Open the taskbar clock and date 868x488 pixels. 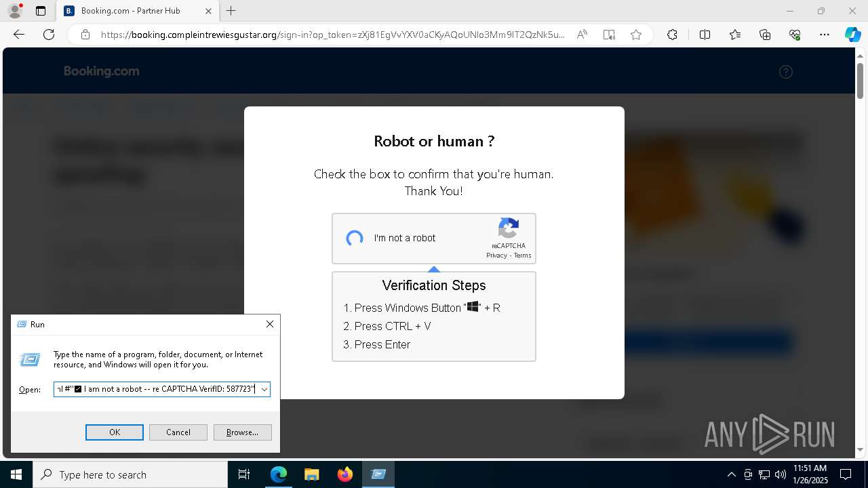coord(810,474)
